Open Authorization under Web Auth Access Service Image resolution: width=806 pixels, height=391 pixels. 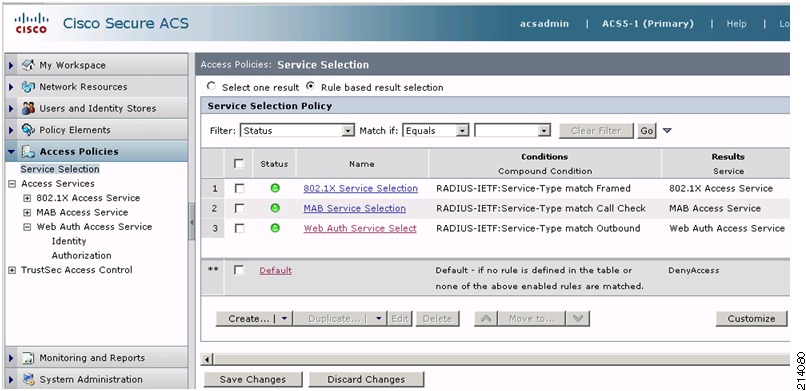tap(81, 255)
